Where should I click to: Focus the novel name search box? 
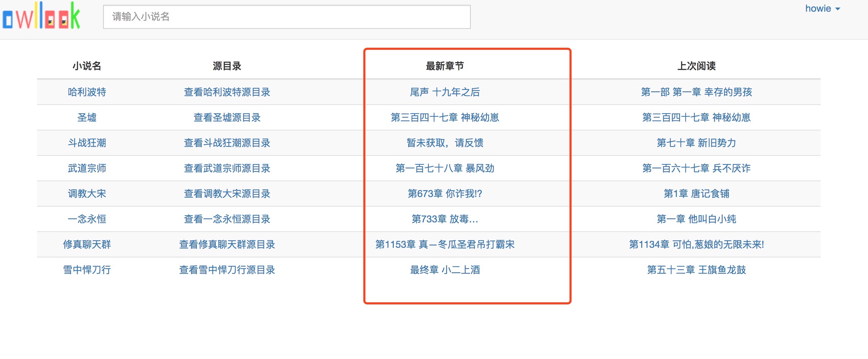pos(287,17)
